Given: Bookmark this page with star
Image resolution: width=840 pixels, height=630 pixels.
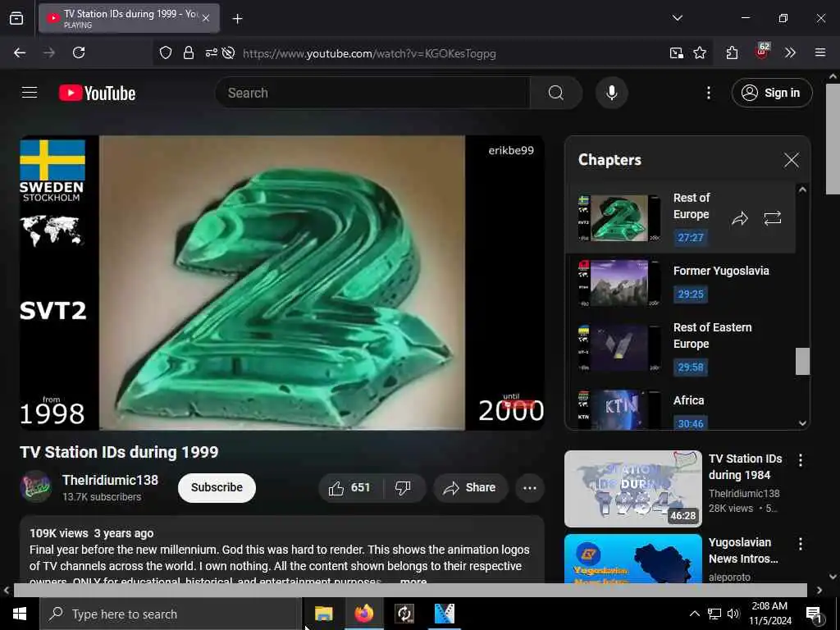Looking at the screenshot, I should pos(699,52).
